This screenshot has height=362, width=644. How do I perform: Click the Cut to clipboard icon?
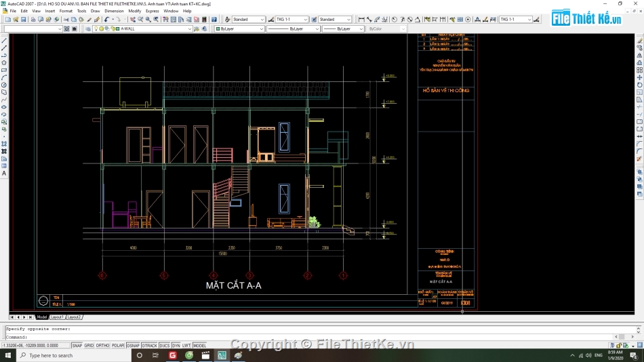tap(66, 19)
